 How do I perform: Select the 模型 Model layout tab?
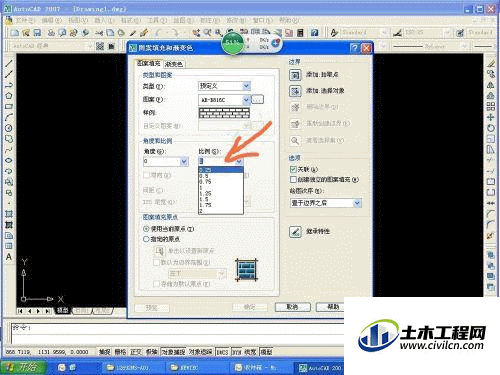pyautogui.click(x=62, y=311)
